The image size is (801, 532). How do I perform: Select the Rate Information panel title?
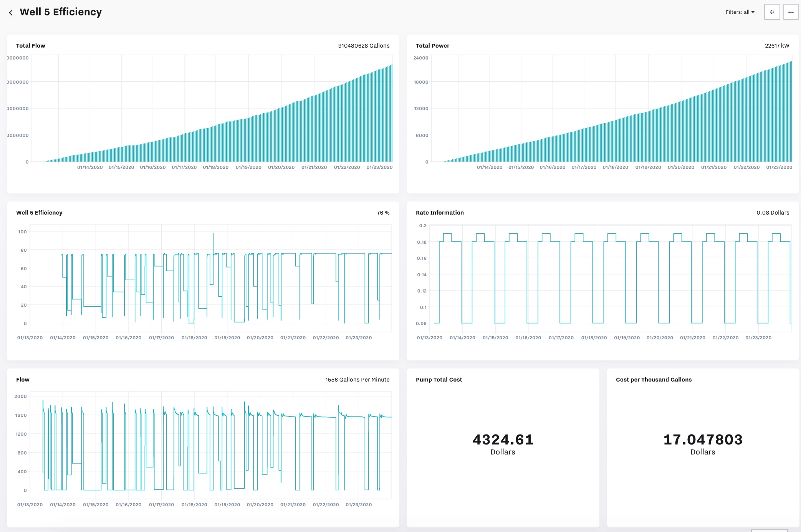coord(440,212)
